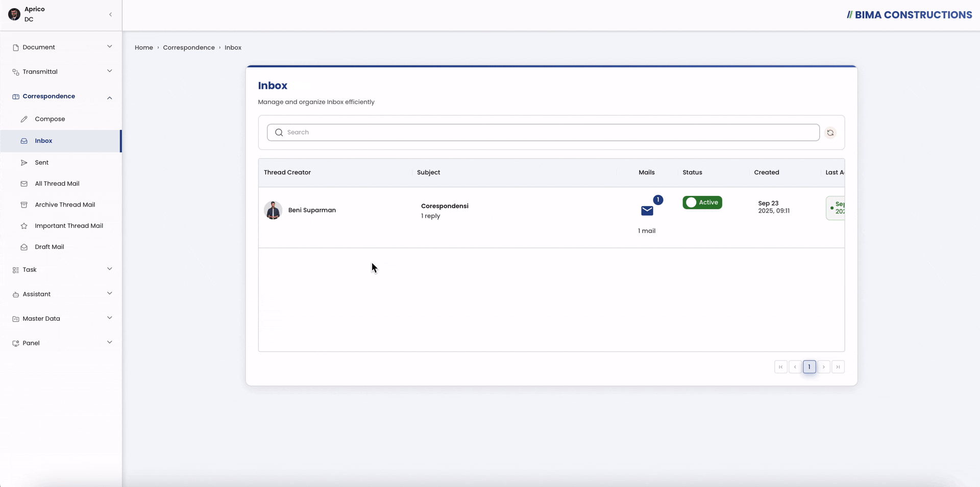Select page 1 in pagination
Image resolution: width=980 pixels, height=487 pixels.
810,367
